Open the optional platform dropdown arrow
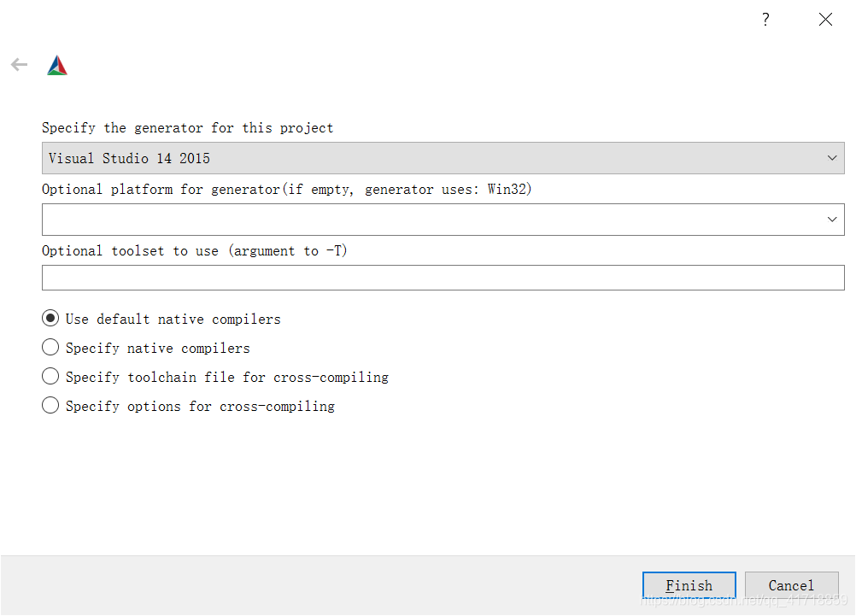 (x=832, y=219)
